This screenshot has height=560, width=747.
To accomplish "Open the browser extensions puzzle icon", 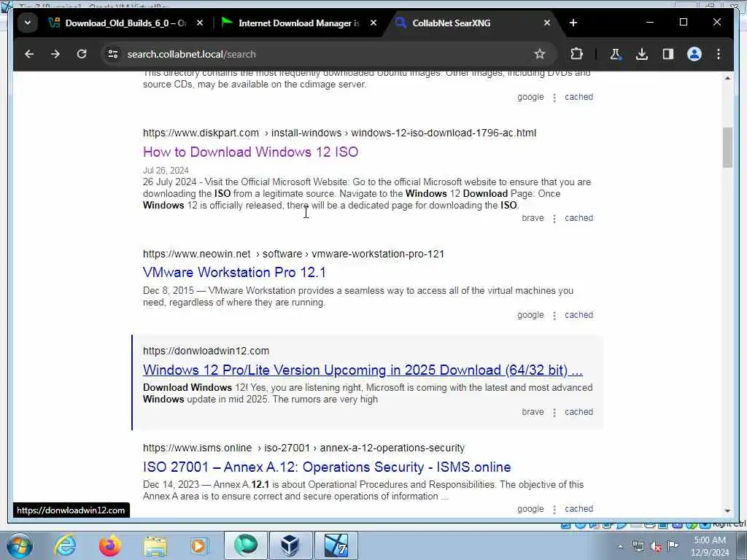I will point(576,54).
